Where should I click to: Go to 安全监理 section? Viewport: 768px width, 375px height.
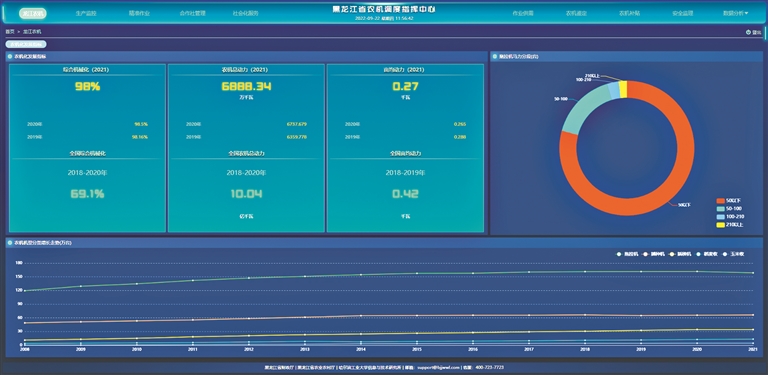point(683,14)
